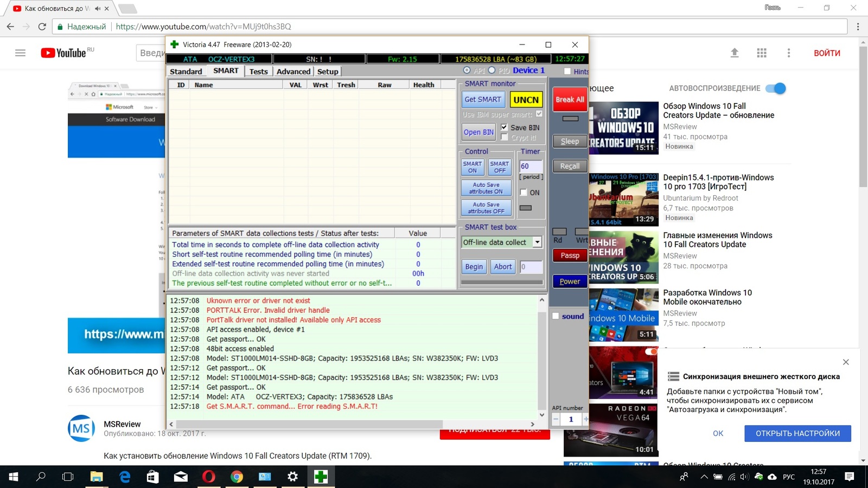Viewport: 868px width, 488px height.
Task: Abort the SMART test
Action: tap(503, 266)
